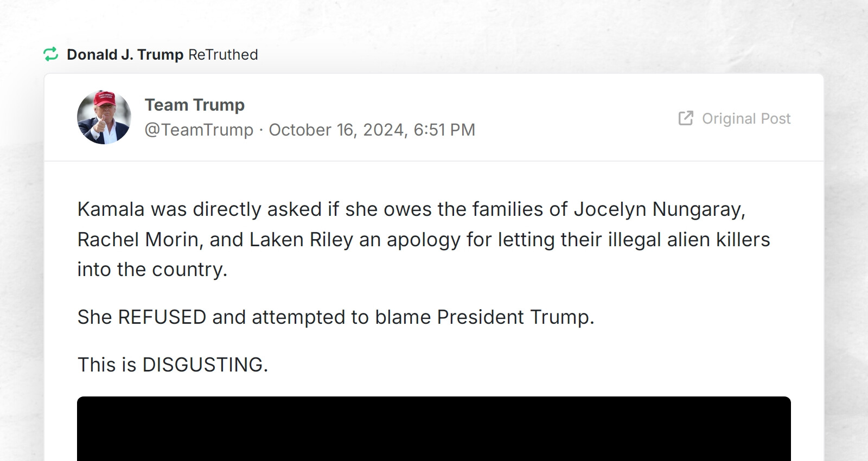Open the Original Post link

click(x=746, y=119)
